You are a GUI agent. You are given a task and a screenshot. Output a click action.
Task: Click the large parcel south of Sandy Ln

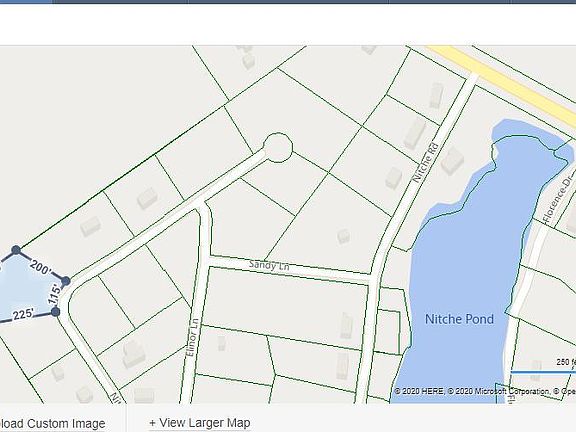coord(287,307)
